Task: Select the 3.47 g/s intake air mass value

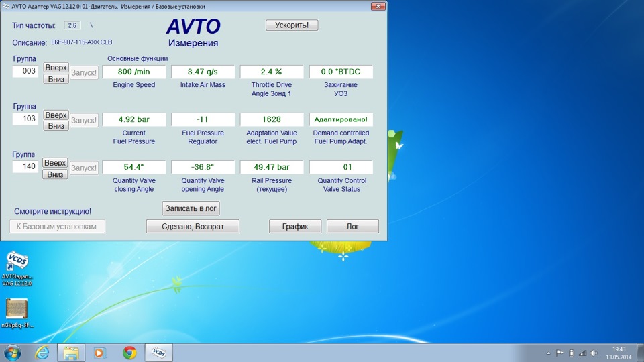Action: [x=203, y=72]
